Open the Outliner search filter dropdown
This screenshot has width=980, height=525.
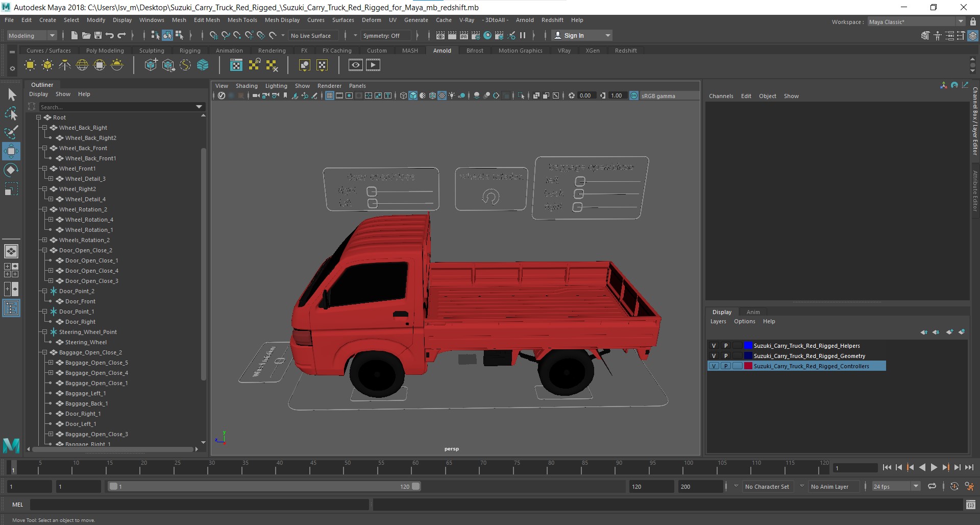click(199, 107)
